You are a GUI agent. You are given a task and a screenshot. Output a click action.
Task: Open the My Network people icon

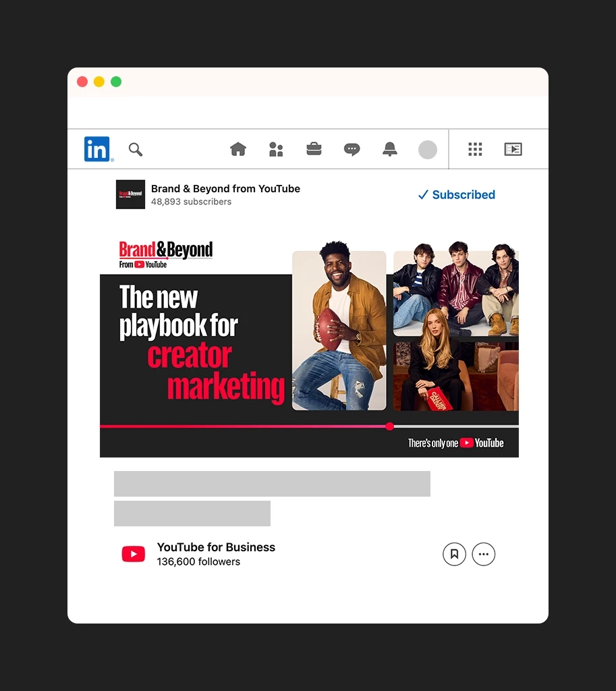tap(276, 149)
